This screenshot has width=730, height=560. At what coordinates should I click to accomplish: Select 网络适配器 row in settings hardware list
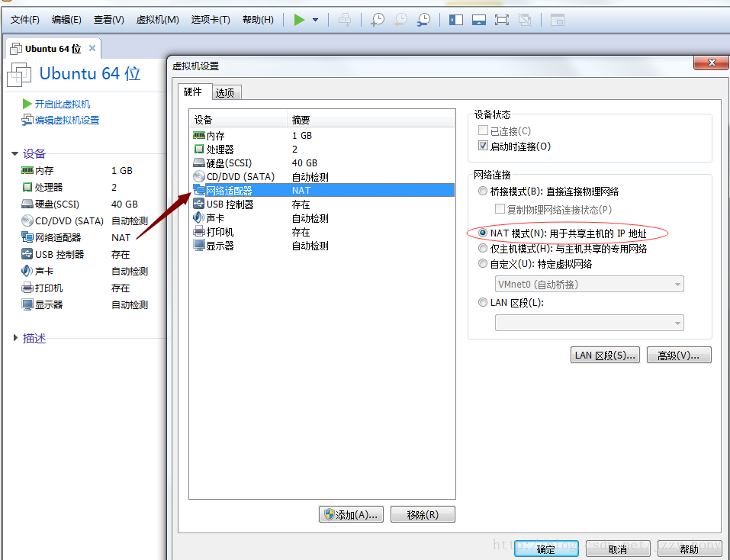(x=322, y=191)
